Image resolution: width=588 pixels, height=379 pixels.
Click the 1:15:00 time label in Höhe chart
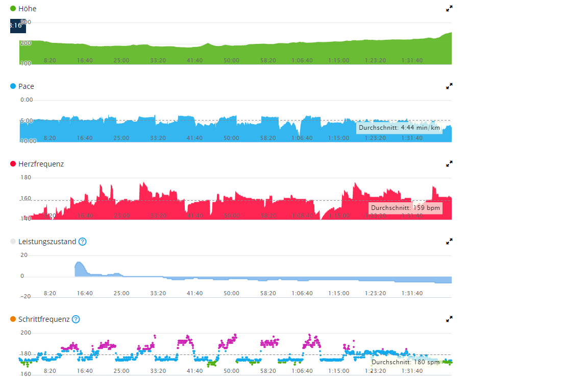tap(338, 60)
